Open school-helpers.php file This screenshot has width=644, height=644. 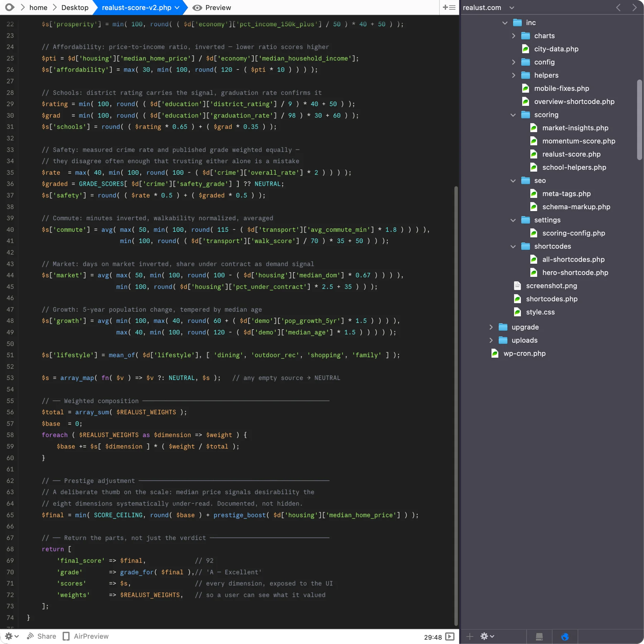tap(574, 167)
